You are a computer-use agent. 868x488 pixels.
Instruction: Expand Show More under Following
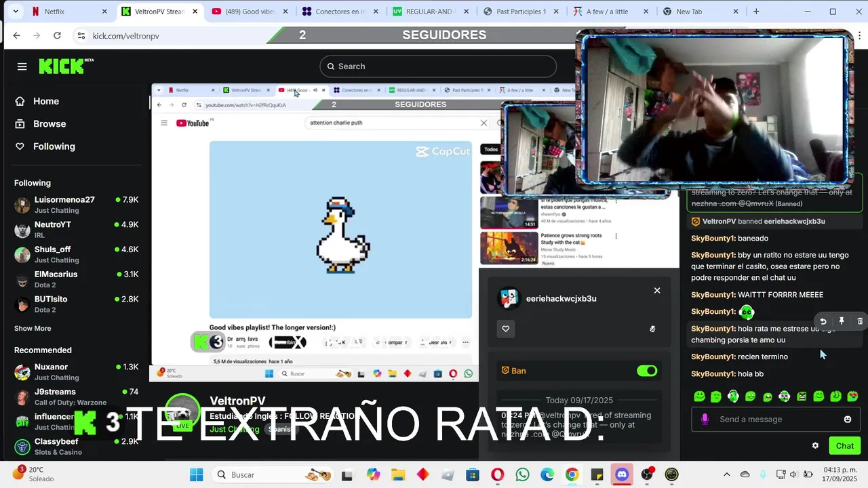(x=33, y=328)
